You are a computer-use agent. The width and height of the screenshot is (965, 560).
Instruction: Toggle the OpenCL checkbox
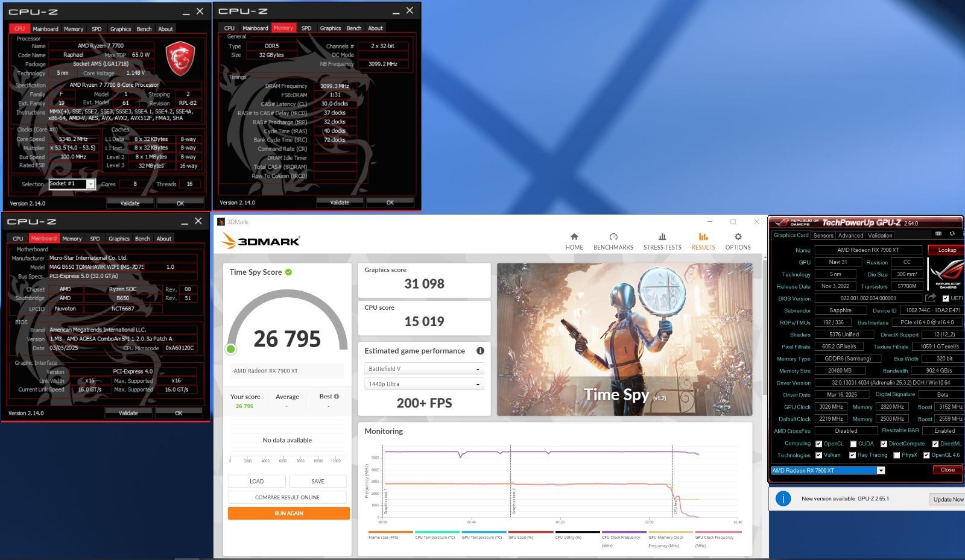pos(818,444)
